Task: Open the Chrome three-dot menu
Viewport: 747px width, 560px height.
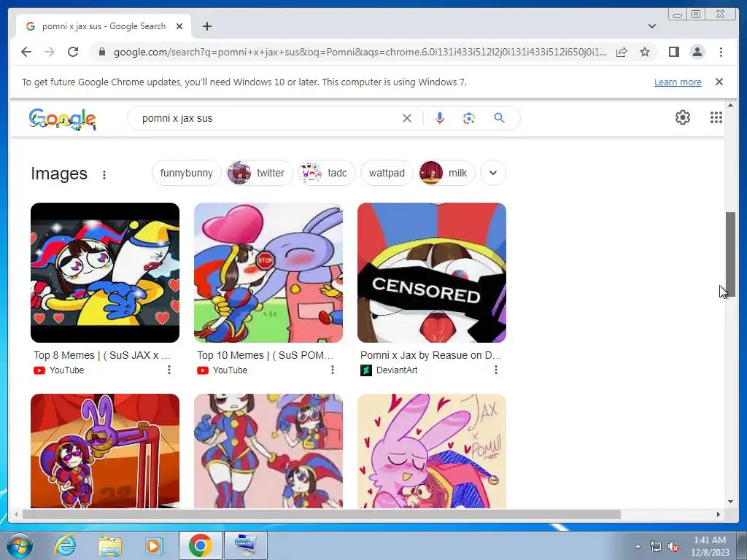Action: [x=721, y=52]
